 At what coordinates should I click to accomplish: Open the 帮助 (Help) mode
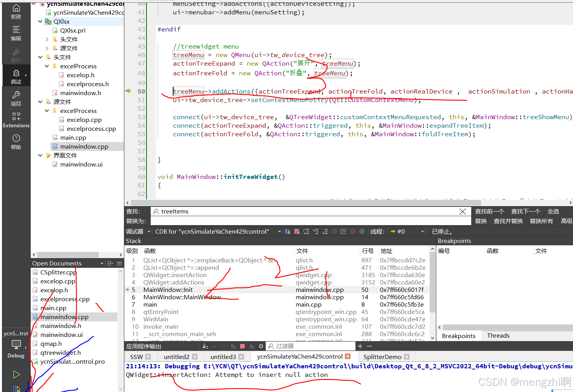click(16, 142)
